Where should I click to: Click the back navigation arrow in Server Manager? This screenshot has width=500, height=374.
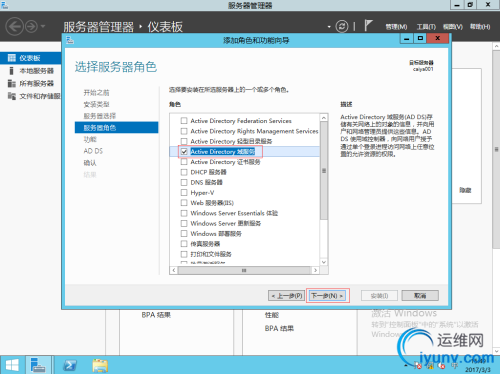(x=15, y=26)
